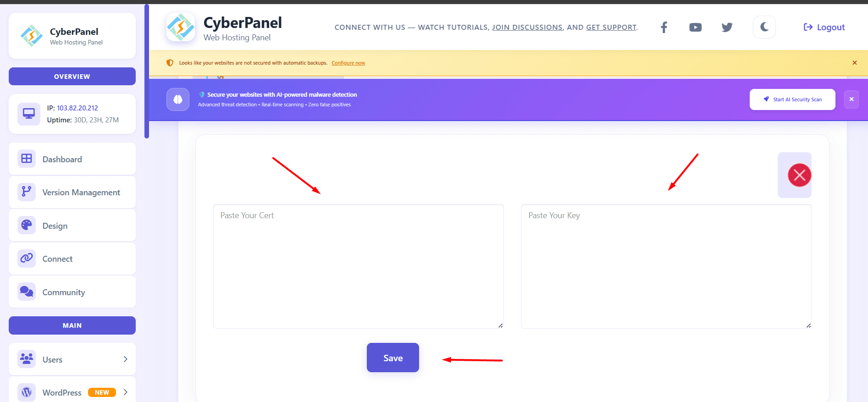Click the AI brain scanner icon
The width and height of the screenshot is (868, 402).
pyautogui.click(x=178, y=99)
